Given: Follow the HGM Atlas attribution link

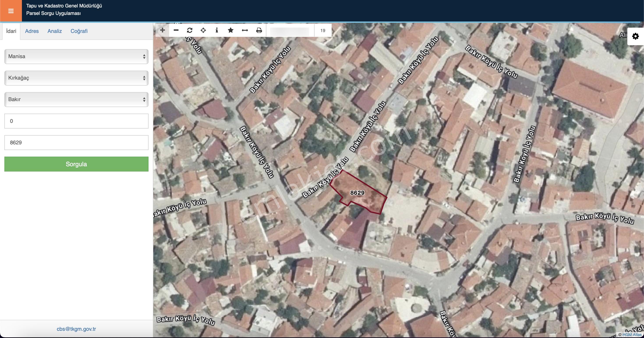Looking at the screenshot, I should [632, 334].
